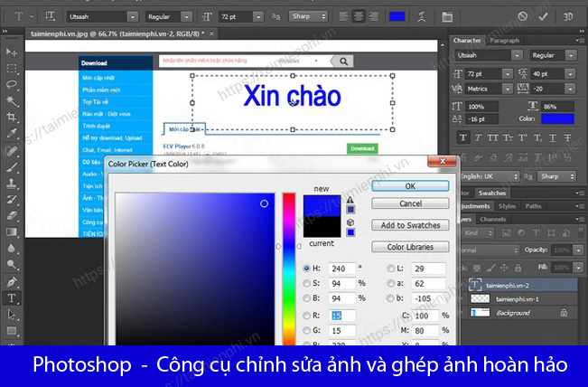This screenshot has height=387, width=588.
Task: Switch to the Styles tab
Action: click(x=507, y=206)
